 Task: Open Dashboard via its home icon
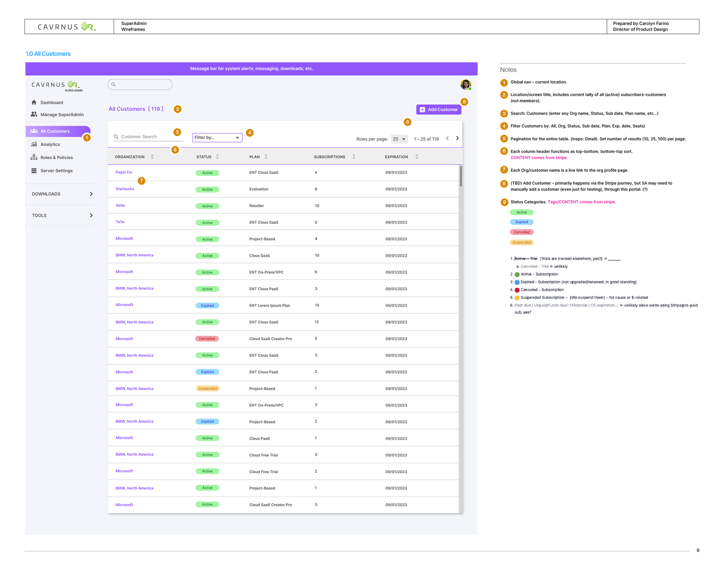(x=34, y=102)
